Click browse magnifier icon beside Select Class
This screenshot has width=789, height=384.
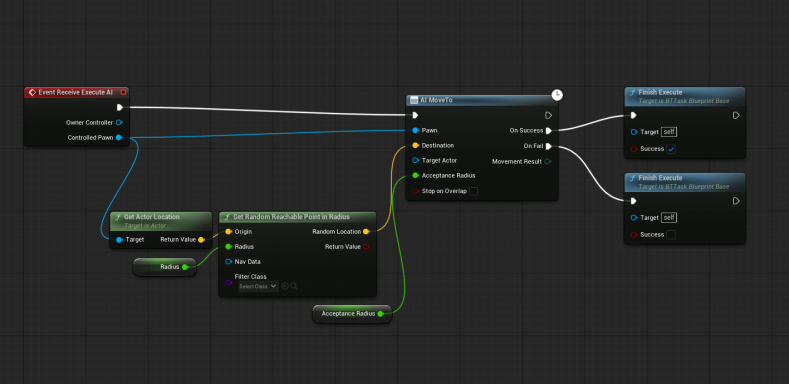[x=294, y=286]
